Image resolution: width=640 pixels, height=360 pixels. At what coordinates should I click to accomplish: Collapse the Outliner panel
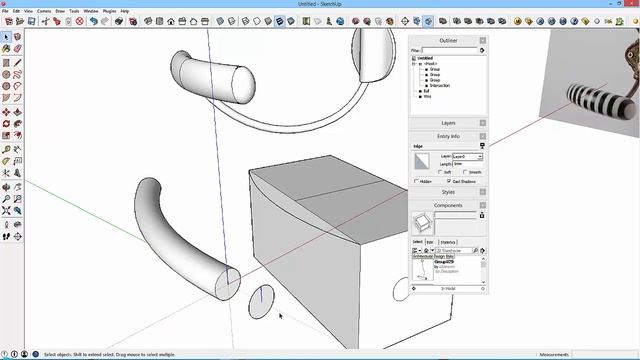482,40
